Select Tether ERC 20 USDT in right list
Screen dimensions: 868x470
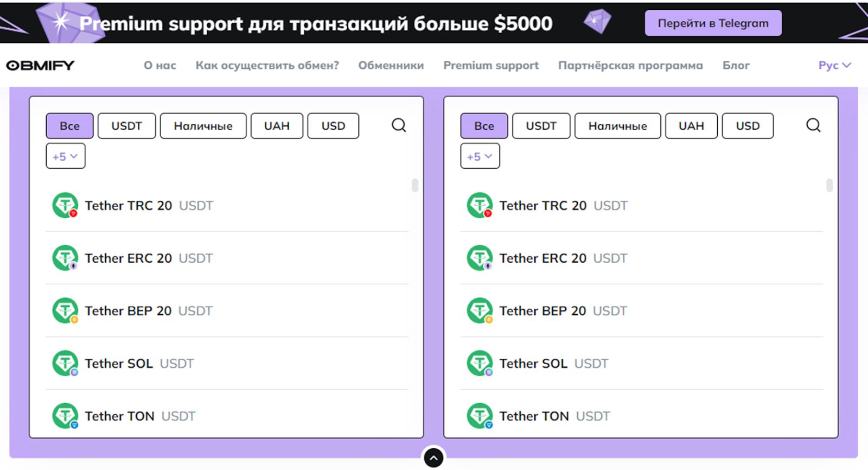click(x=642, y=258)
